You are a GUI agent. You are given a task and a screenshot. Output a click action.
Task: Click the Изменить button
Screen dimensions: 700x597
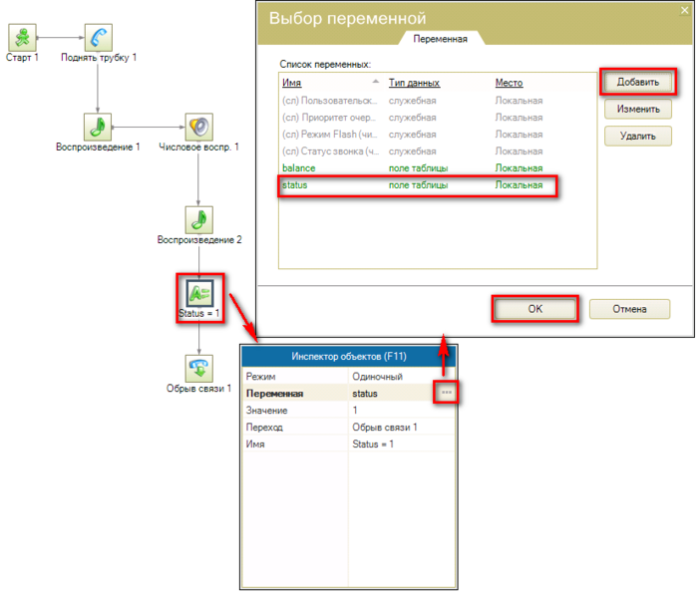click(x=638, y=109)
